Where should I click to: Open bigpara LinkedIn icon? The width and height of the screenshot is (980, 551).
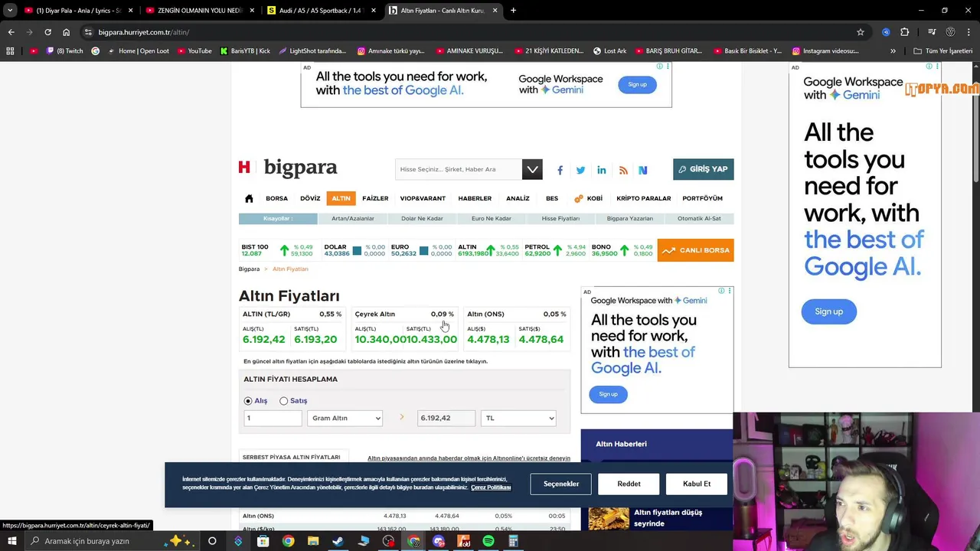[x=602, y=170]
